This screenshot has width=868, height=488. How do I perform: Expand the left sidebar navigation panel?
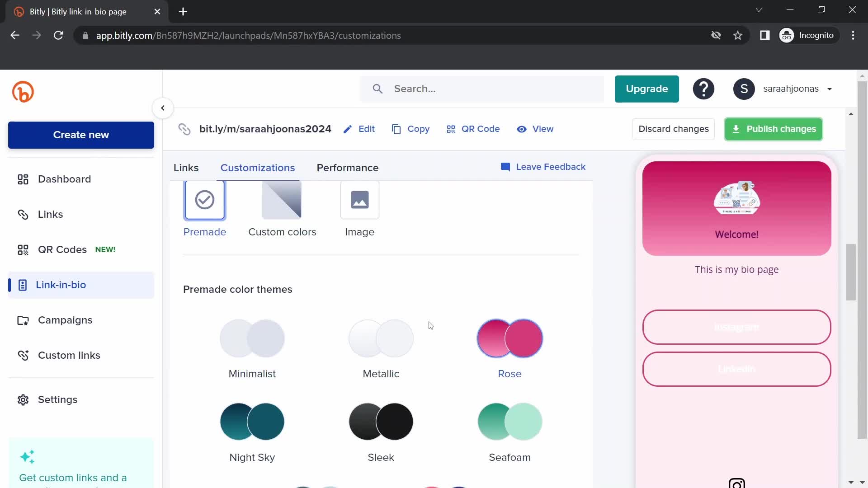click(162, 108)
